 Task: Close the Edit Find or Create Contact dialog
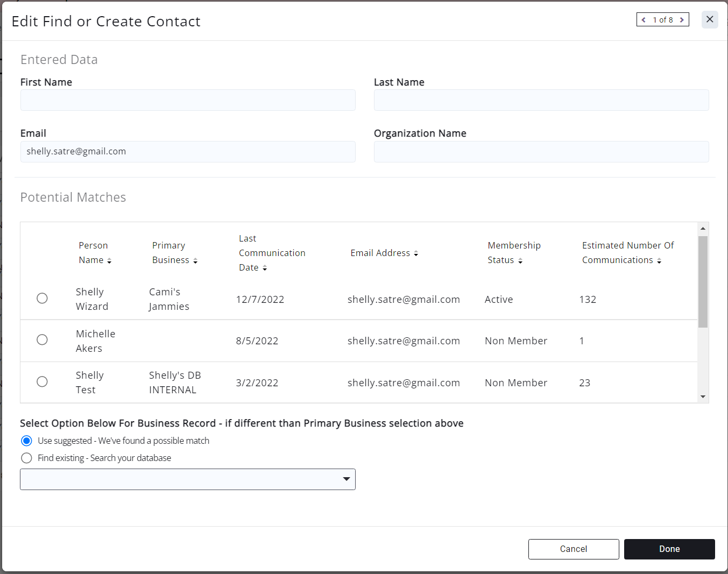coord(710,19)
